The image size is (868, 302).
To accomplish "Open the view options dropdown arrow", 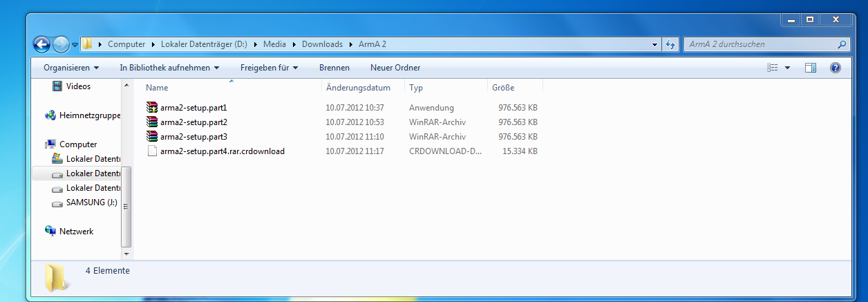I will click(x=787, y=68).
